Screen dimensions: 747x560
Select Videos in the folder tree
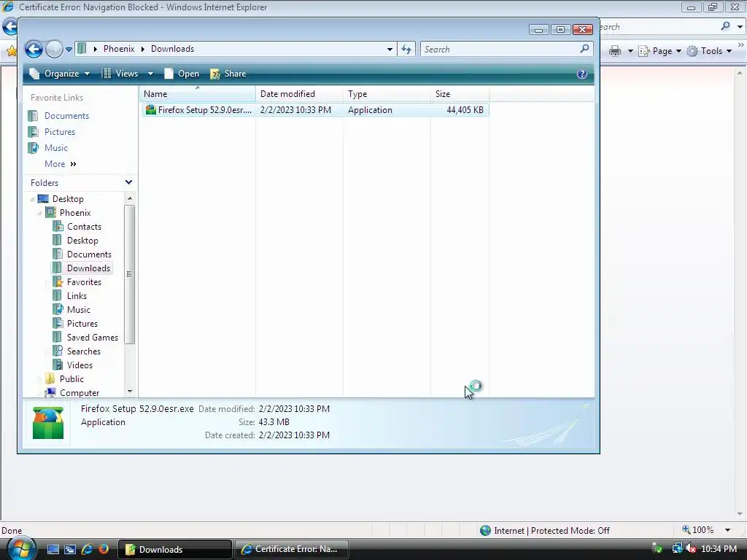pos(80,365)
